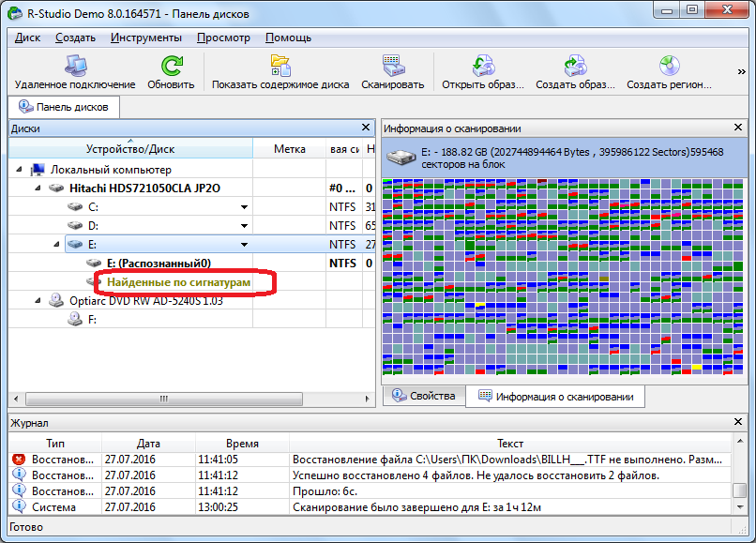Close the Диски panel
This screenshot has height=543, width=756.
[x=366, y=128]
